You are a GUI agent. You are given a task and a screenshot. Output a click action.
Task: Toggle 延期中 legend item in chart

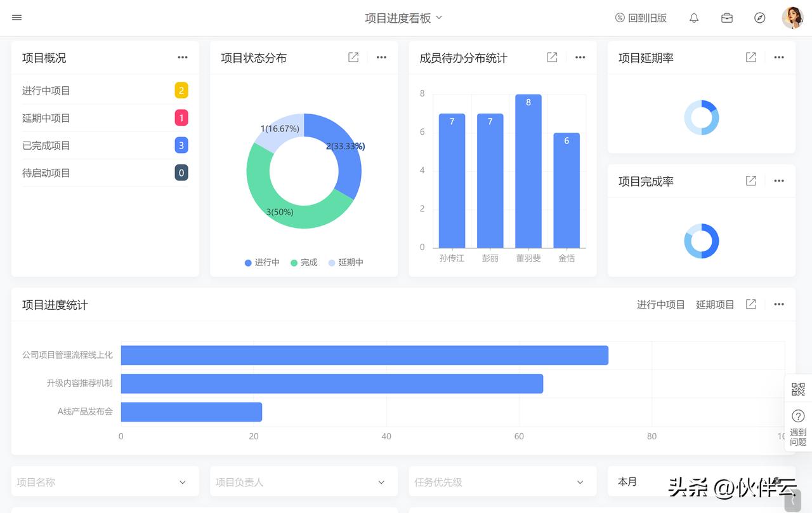tap(346, 263)
